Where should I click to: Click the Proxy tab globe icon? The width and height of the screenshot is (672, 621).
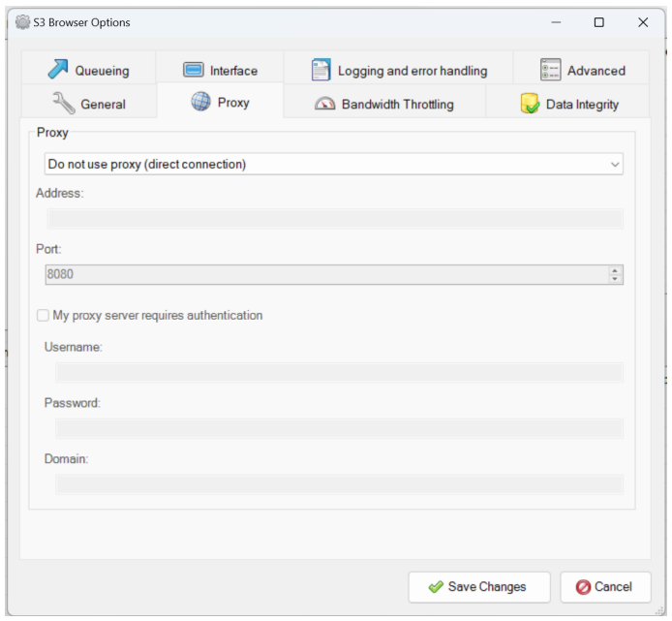(200, 102)
